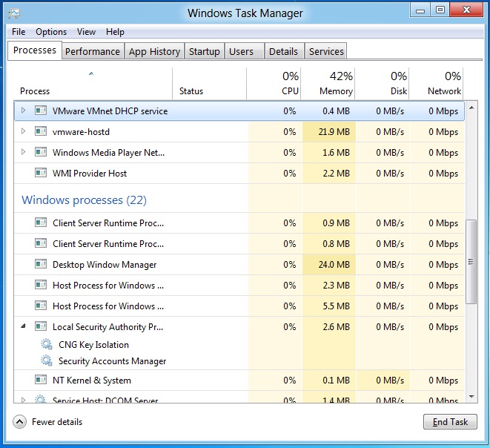490x448 pixels.
Task: Collapse view with Fewer details chevron
Action: (19, 422)
